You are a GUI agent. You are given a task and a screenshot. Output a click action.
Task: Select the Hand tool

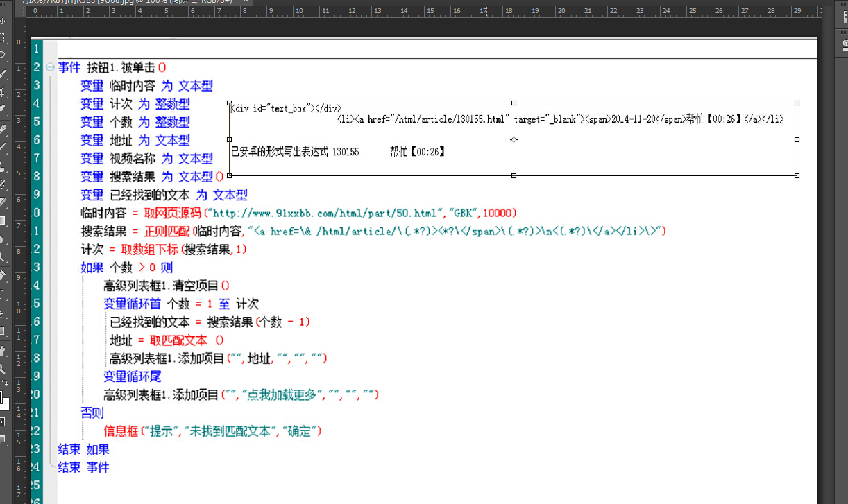point(3,351)
